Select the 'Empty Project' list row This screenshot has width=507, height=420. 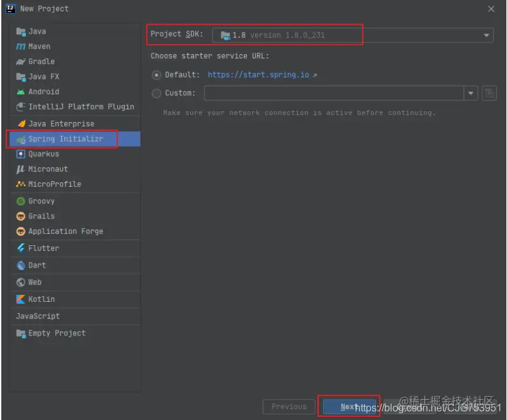(x=75, y=334)
